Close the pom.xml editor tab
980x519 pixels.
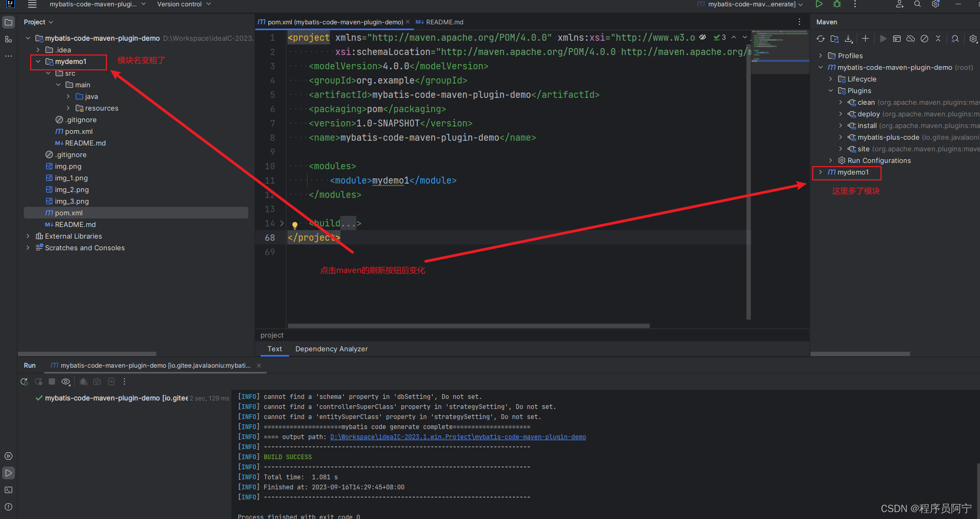(408, 22)
